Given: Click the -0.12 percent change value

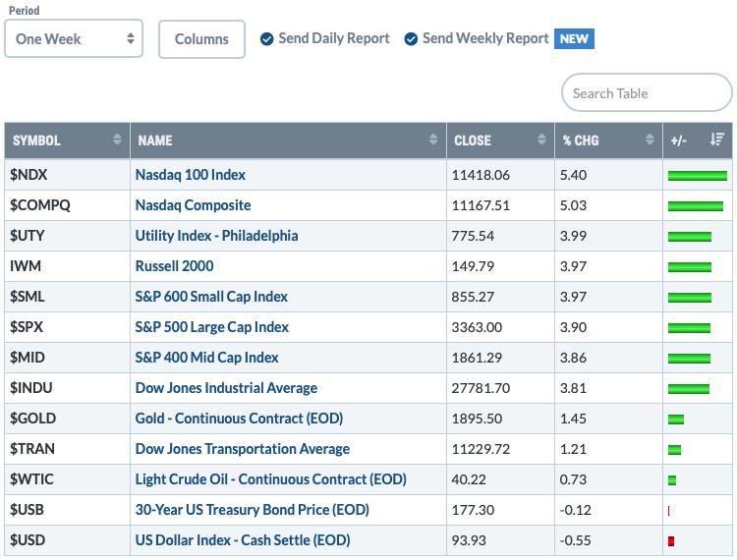Looking at the screenshot, I should coord(575,510).
